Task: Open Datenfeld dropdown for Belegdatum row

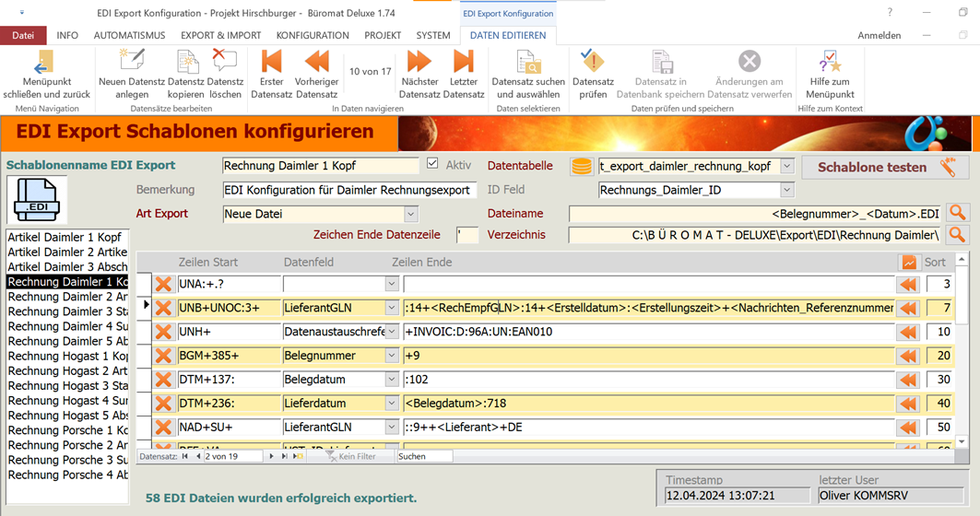Action: (x=392, y=380)
